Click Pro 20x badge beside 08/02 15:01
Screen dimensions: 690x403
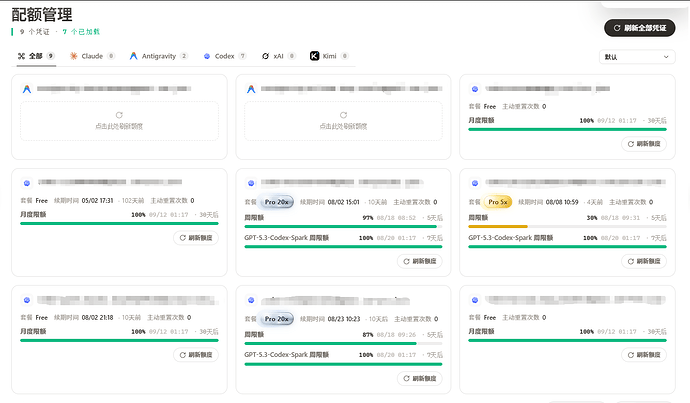(x=276, y=202)
